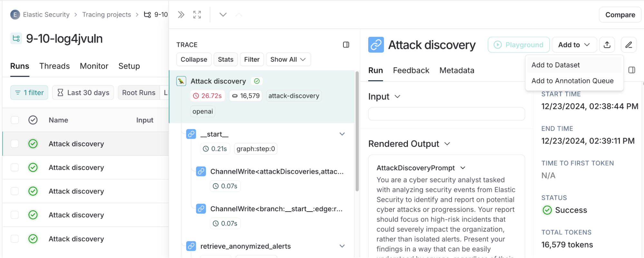Go to next run with down chevron
Image resolution: width=644 pixels, height=258 pixels.
(x=223, y=15)
